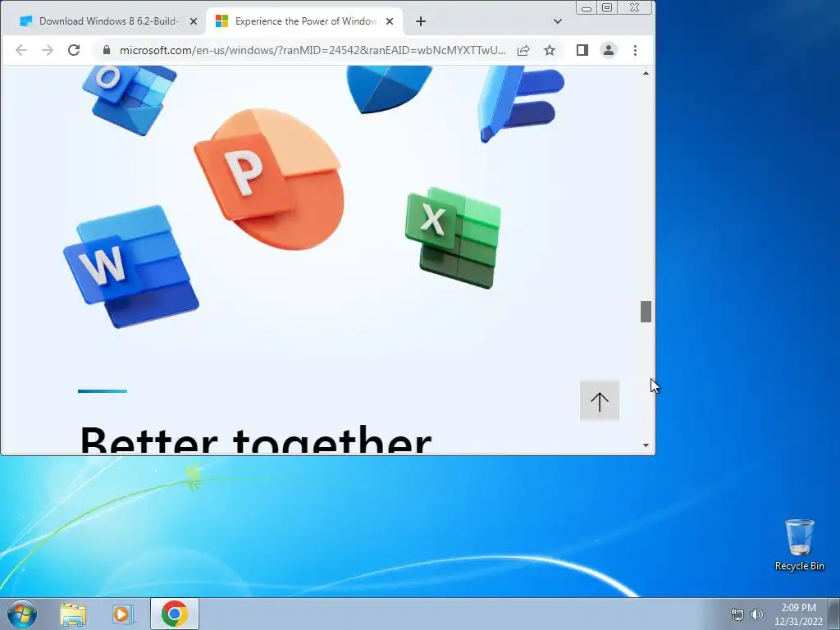Bookmark this page with the star icon

(x=550, y=50)
